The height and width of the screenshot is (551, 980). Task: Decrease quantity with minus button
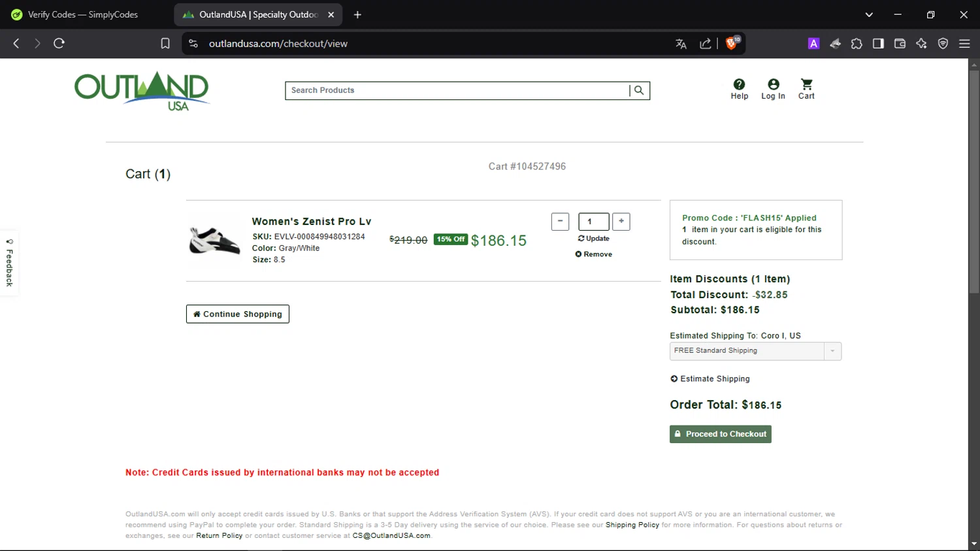pyautogui.click(x=560, y=221)
